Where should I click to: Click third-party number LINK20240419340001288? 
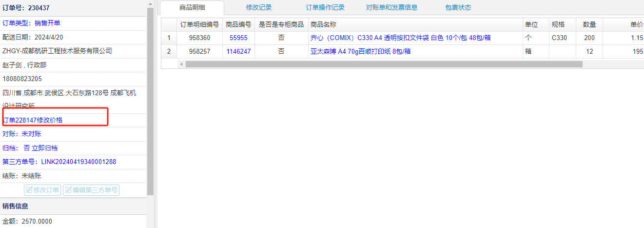point(78,162)
